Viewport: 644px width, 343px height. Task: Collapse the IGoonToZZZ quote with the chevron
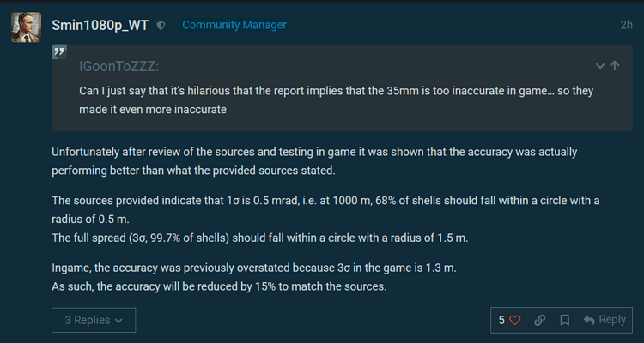click(600, 65)
